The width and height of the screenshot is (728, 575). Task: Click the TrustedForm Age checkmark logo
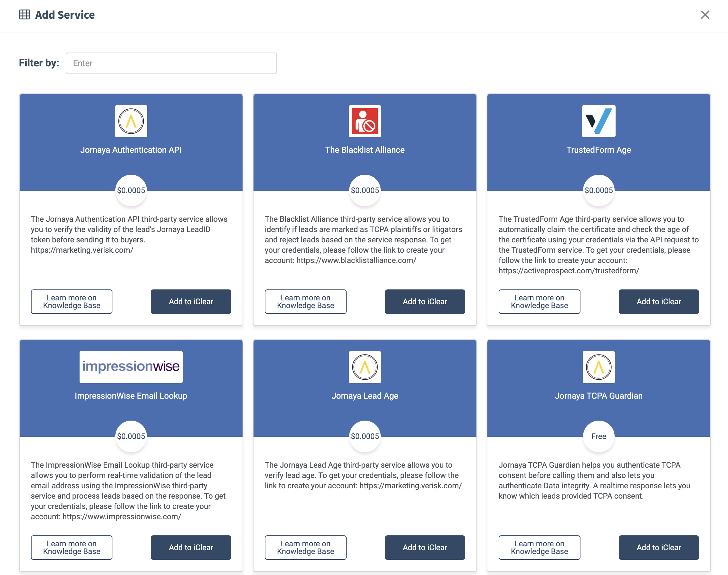(x=599, y=121)
